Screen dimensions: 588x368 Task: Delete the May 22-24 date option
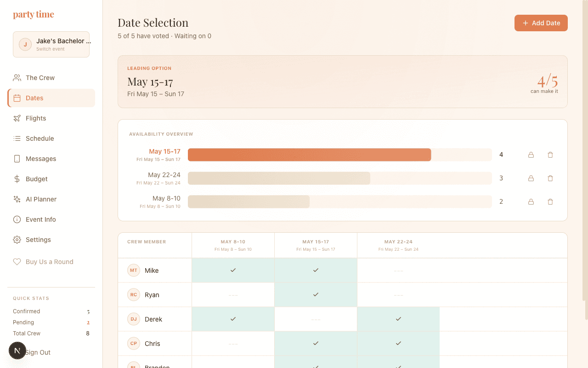[x=550, y=178]
